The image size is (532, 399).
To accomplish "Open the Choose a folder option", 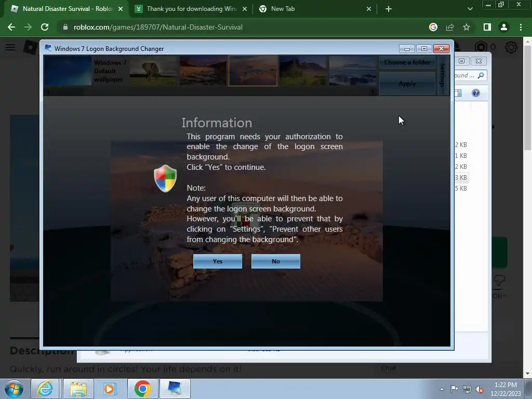I will pos(407,62).
